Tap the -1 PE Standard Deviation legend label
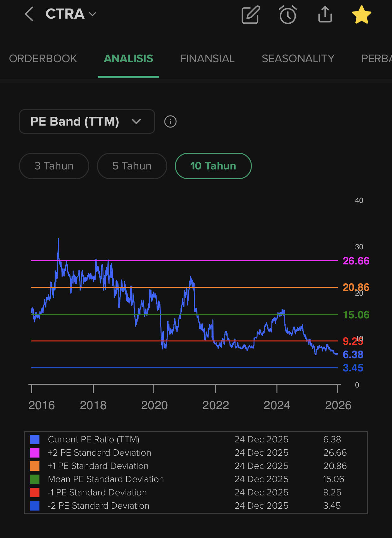The height and width of the screenshot is (538, 392). pos(97,493)
